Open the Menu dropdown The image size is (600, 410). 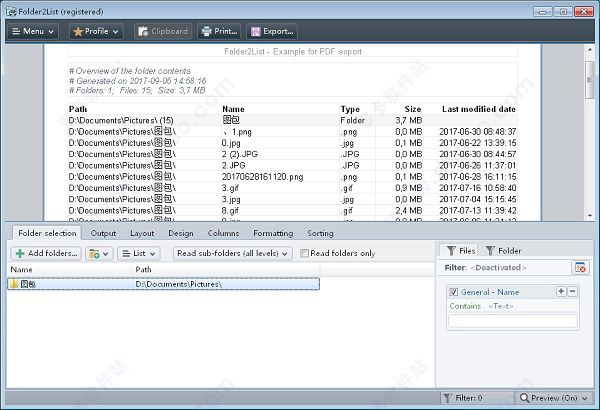pos(33,31)
